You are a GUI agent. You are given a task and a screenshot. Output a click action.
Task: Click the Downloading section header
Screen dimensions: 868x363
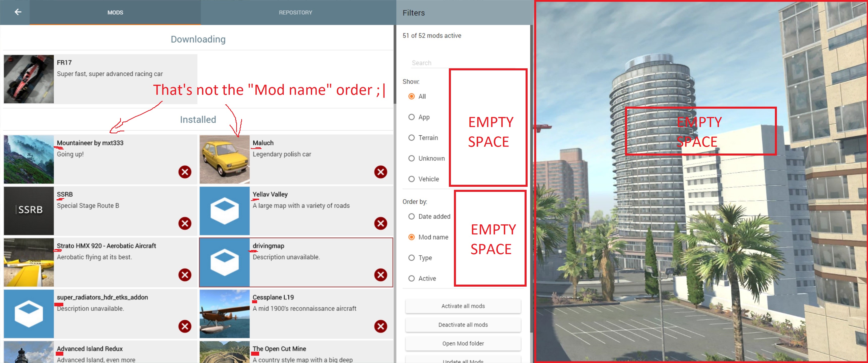pyautogui.click(x=198, y=39)
